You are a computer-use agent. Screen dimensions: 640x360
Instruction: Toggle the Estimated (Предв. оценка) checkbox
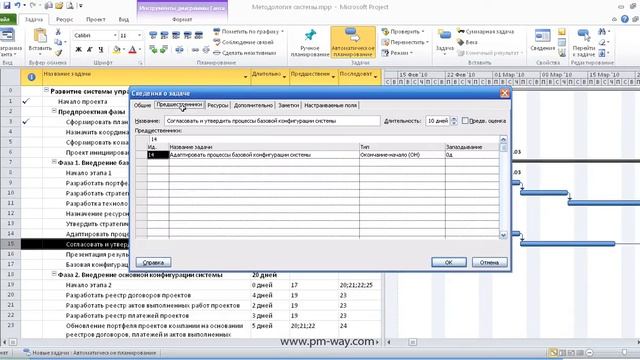[465, 121]
